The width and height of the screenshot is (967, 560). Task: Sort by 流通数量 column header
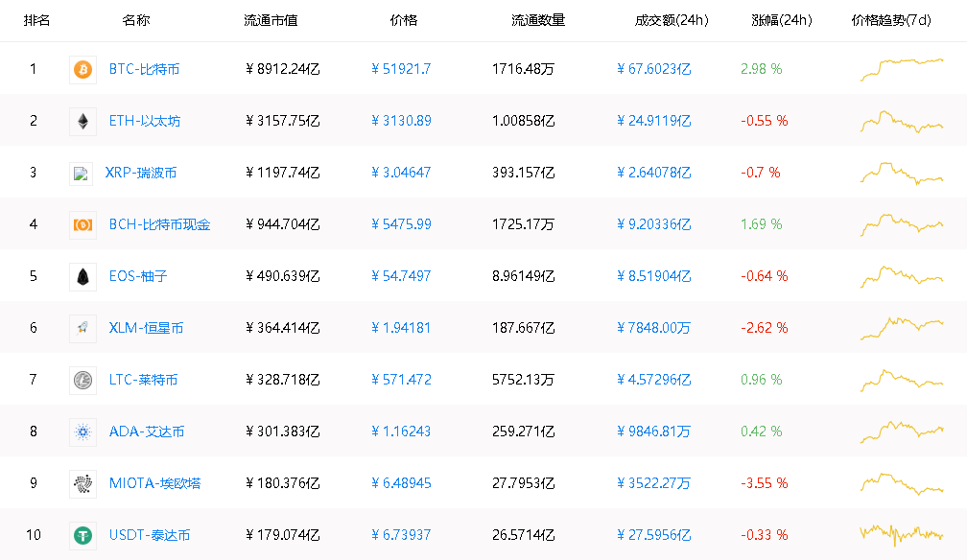click(x=538, y=20)
